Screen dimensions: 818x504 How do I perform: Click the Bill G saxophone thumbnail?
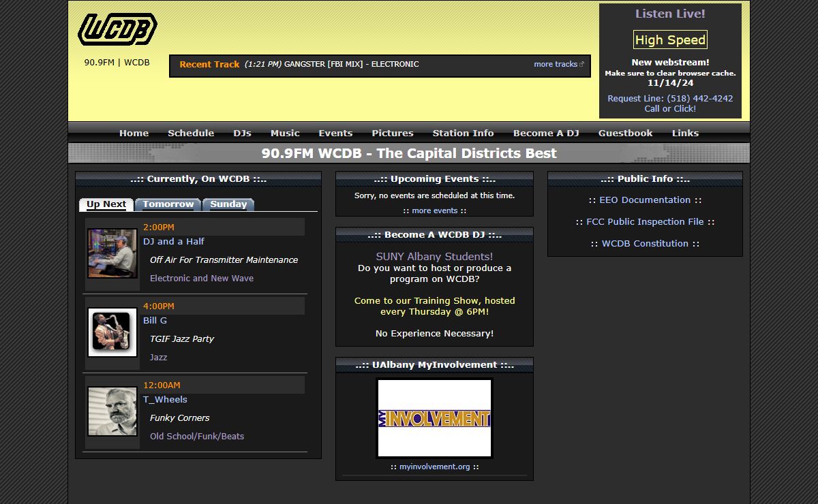(112, 332)
